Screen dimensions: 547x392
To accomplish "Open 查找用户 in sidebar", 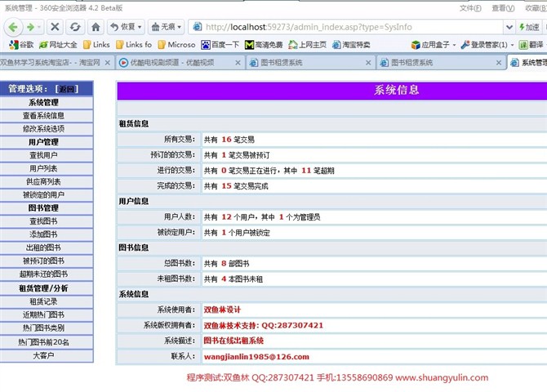I will pyautogui.click(x=43, y=155).
